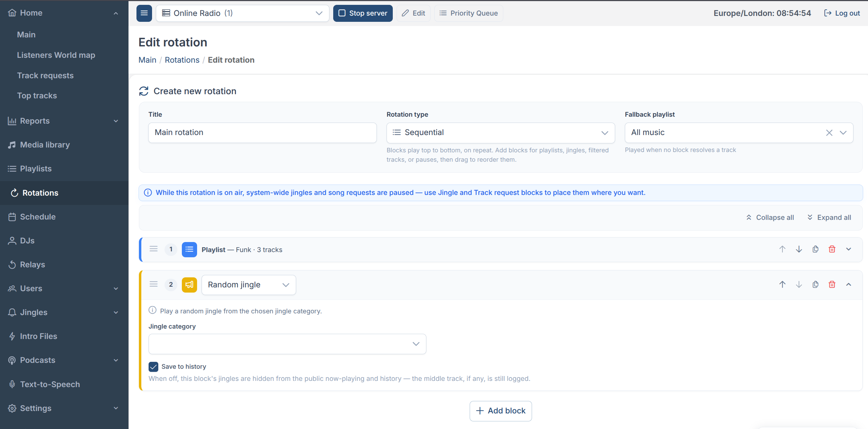Click the Playlist — Funk · 3 tracks label
This screenshot has height=429, width=868.
tap(242, 250)
